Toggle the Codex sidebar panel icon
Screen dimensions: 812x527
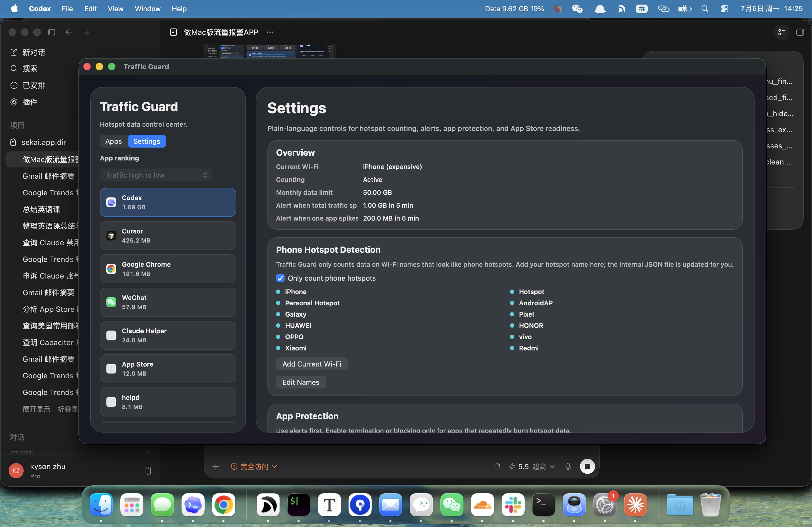tap(52, 32)
